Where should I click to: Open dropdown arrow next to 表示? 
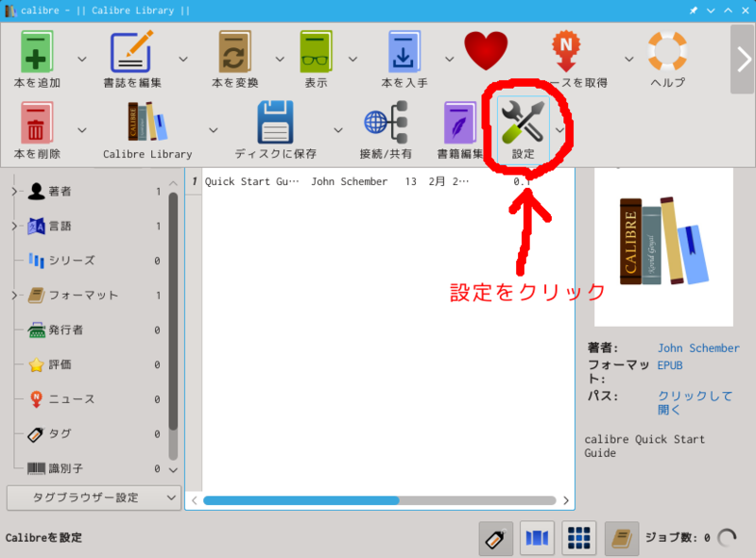tap(352, 59)
